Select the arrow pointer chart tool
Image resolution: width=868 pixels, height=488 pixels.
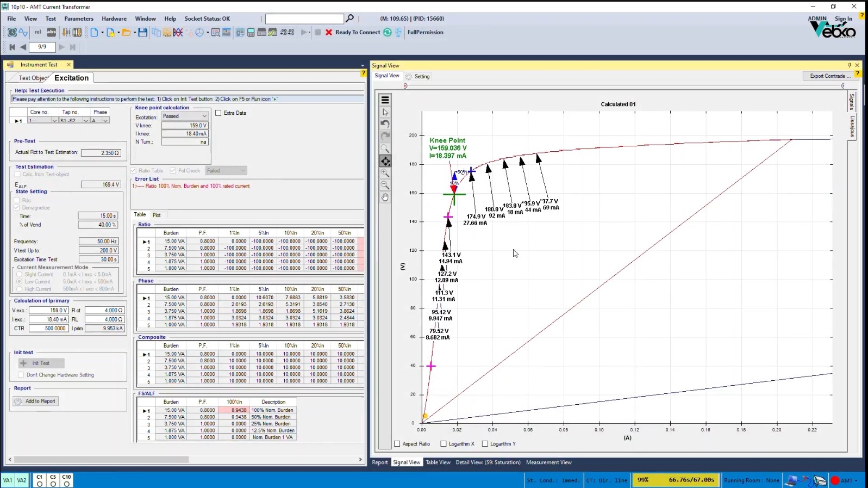point(385,112)
